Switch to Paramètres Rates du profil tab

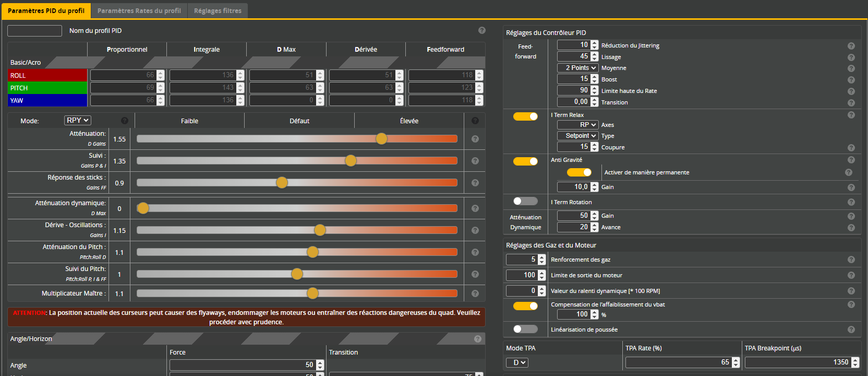[139, 10]
